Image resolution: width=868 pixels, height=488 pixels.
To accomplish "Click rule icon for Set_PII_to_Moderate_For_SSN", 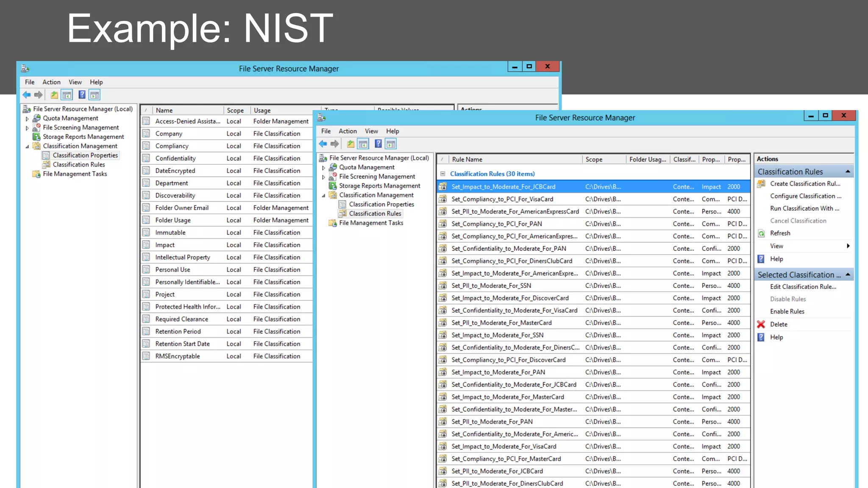I will (x=443, y=286).
